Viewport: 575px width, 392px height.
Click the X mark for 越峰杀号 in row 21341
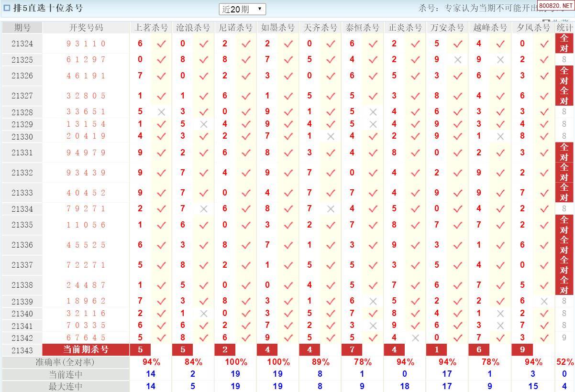500,326
